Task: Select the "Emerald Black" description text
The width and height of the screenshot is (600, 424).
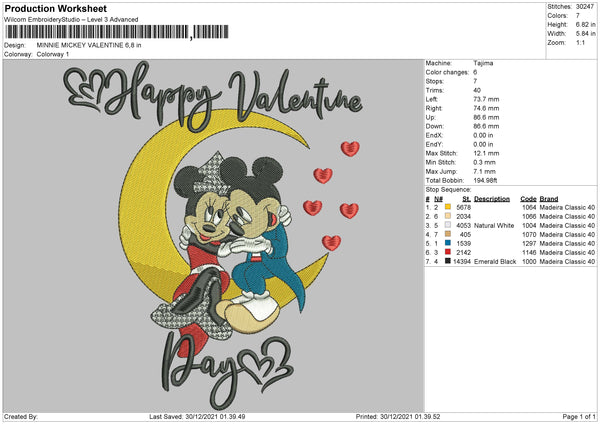Action: coord(495,261)
